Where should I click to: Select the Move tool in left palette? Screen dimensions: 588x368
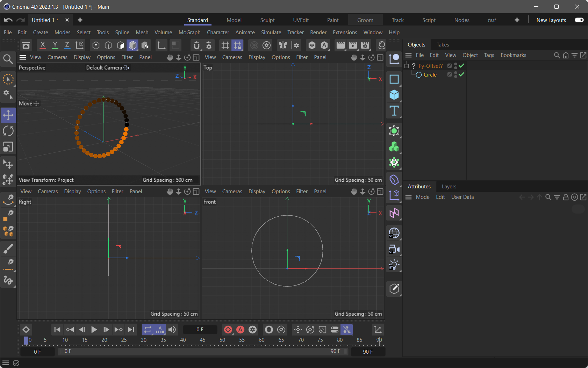point(8,115)
